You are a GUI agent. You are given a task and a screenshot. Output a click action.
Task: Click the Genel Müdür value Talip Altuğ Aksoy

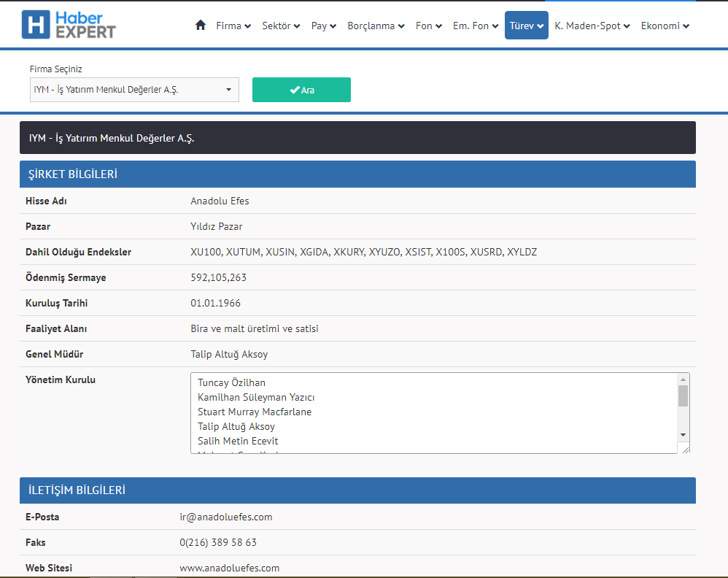(229, 354)
